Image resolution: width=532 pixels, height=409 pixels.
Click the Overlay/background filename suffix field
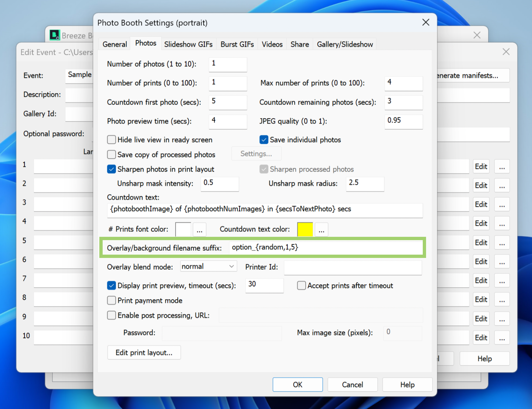[x=325, y=248]
